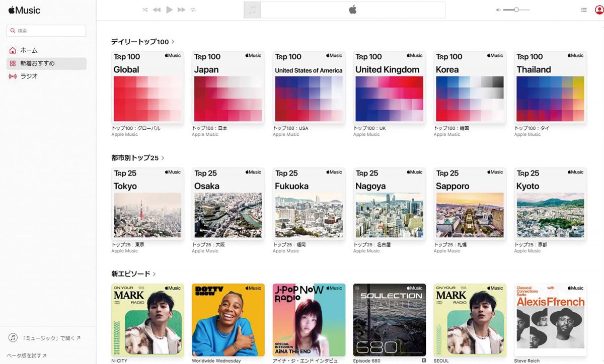
Task: Click トップ25：札幌 title text
Action: click(x=450, y=244)
